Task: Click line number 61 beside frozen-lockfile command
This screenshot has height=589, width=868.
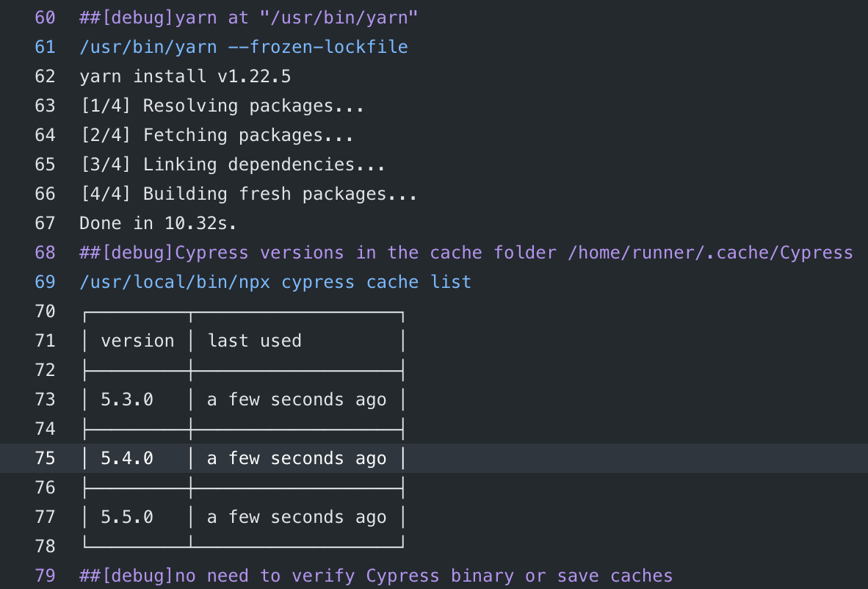Action: (x=45, y=46)
